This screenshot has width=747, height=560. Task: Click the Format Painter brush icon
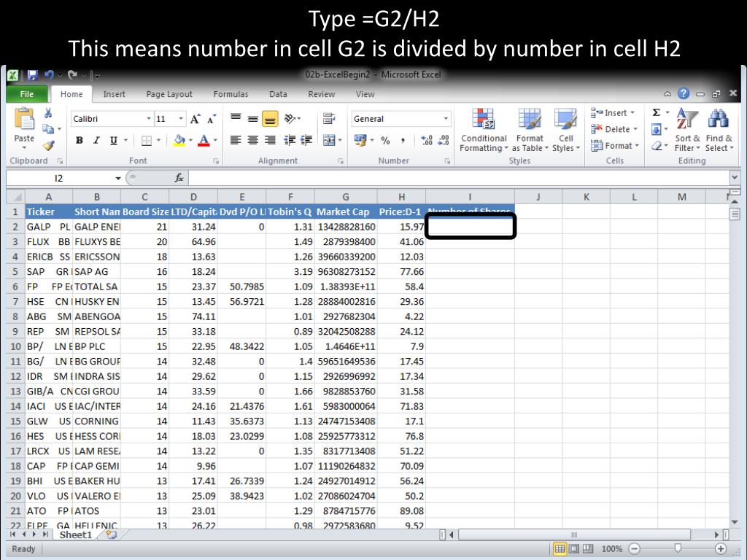(48, 145)
